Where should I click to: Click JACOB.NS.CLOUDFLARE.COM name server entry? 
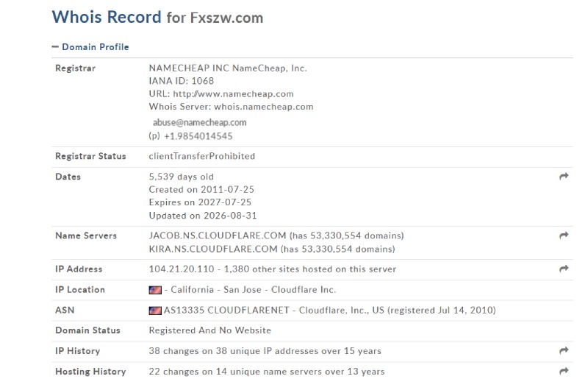[x=218, y=235]
